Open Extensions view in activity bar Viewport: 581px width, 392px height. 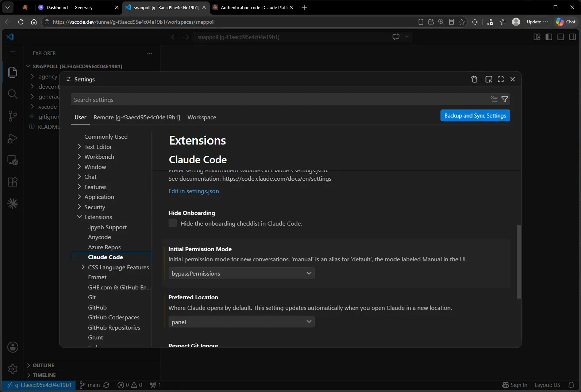pos(12,182)
